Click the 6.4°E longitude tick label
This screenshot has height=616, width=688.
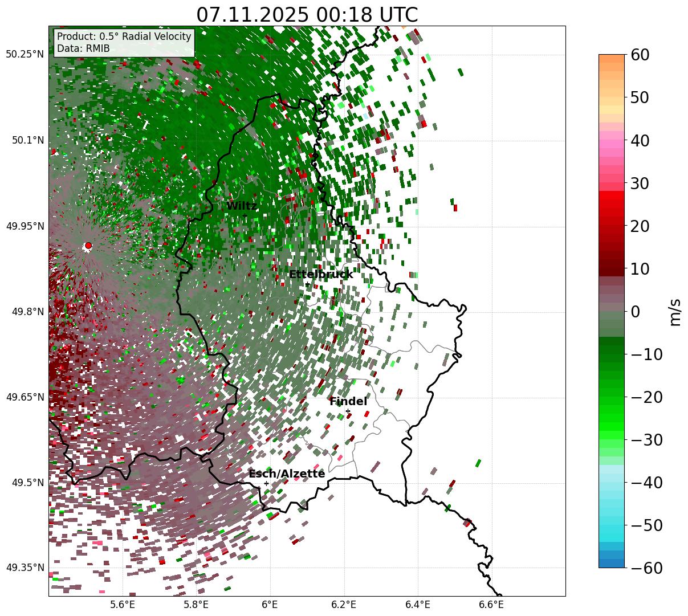pyautogui.click(x=418, y=605)
